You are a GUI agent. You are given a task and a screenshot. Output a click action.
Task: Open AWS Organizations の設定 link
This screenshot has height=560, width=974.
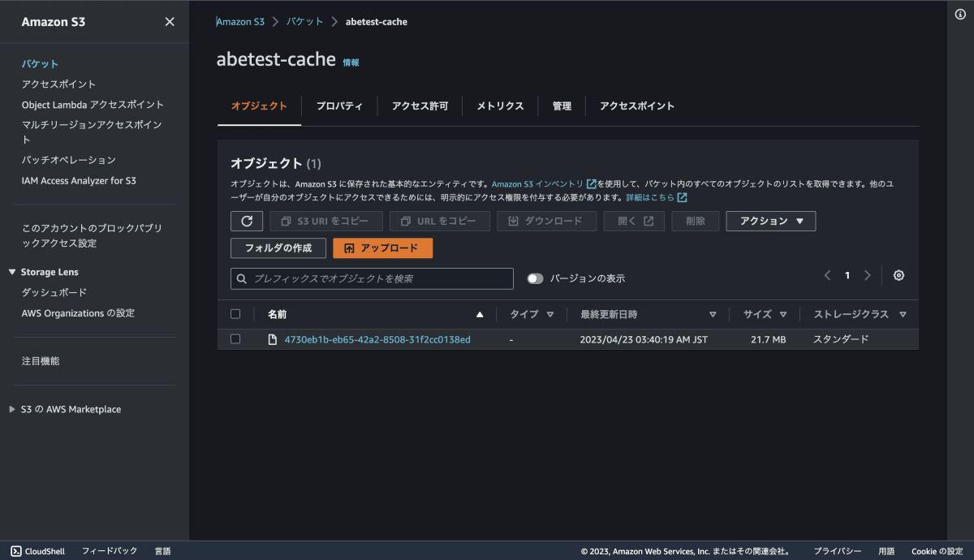(78, 313)
